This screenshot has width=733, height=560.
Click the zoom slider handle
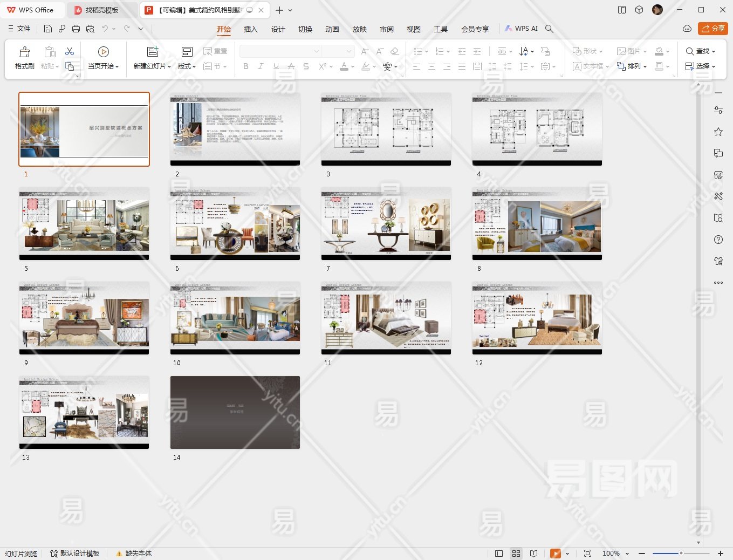(681, 554)
